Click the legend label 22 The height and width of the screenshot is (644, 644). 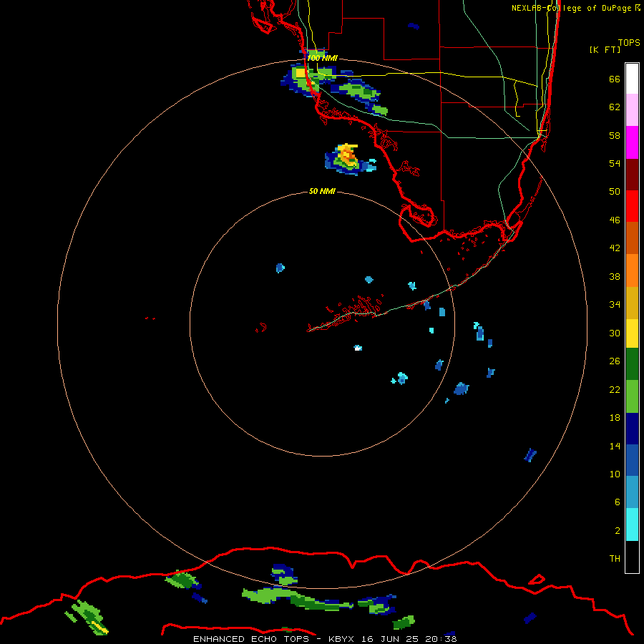[615, 389]
